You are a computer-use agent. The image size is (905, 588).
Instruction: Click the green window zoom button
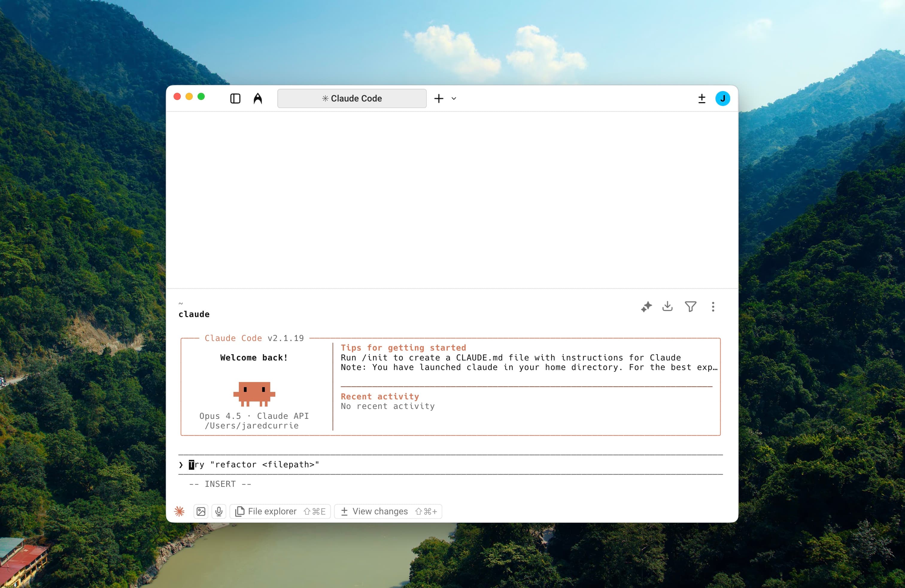coord(201,97)
